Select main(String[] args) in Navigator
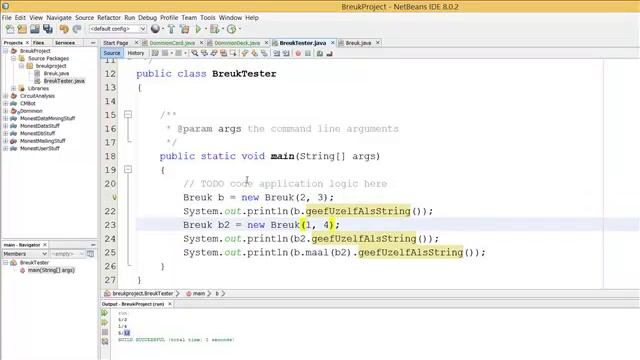Screen dimensions: 640x360 [x=51, y=270]
